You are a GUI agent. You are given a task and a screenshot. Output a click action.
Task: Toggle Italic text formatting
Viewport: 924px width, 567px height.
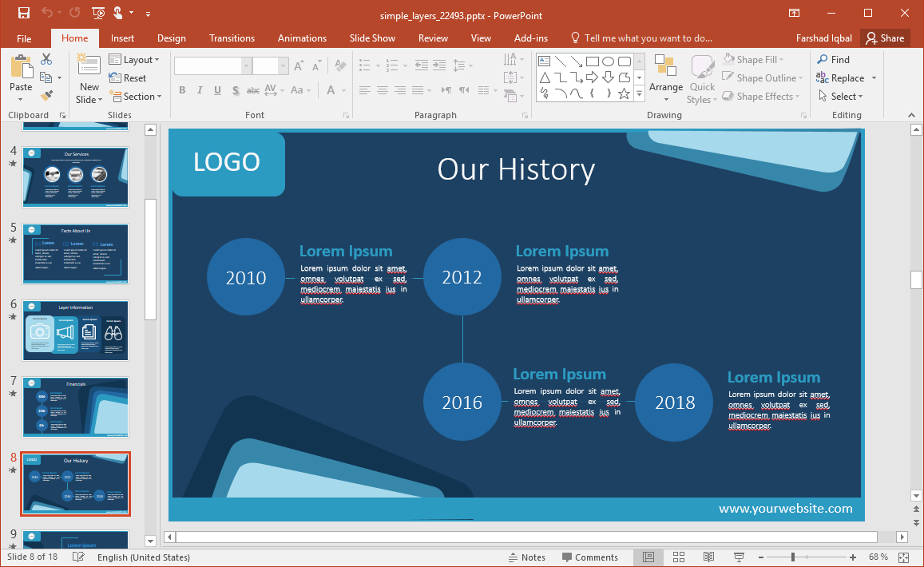pyautogui.click(x=200, y=90)
